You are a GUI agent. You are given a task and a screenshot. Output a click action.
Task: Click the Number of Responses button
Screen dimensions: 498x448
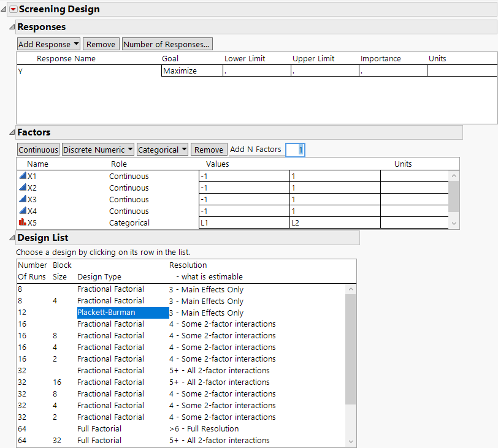click(x=167, y=44)
